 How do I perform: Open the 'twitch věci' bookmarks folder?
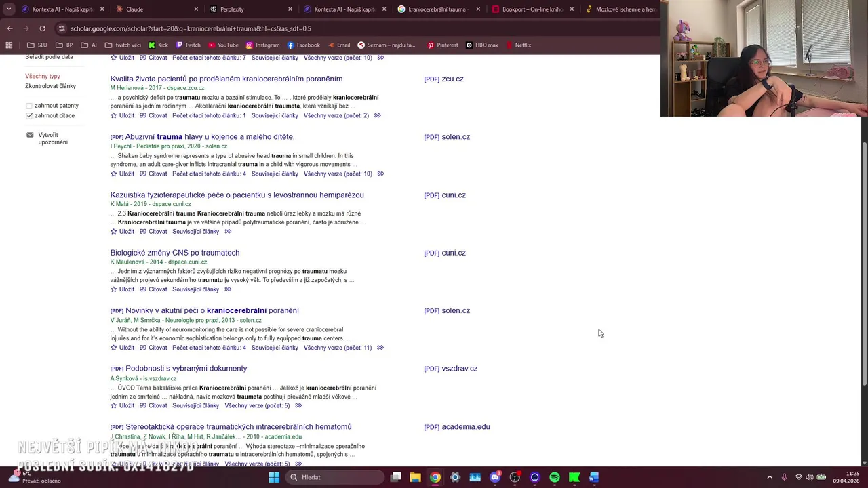click(x=123, y=45)
